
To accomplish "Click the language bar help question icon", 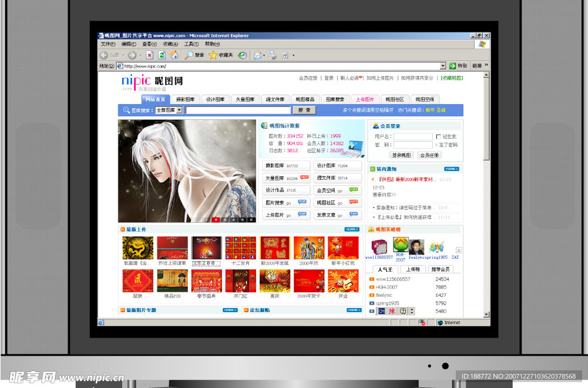I will pos(403,311).
